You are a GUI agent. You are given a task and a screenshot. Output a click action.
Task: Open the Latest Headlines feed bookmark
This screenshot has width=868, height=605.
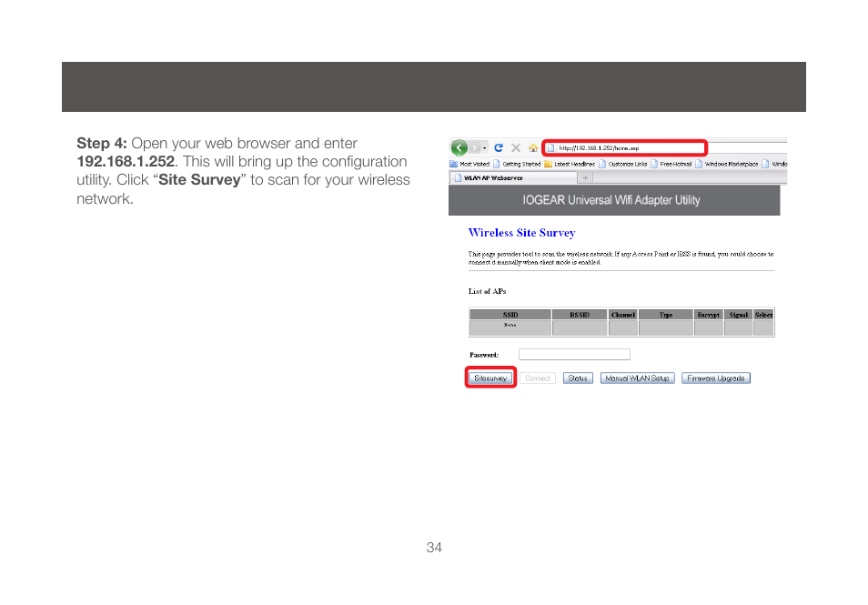570,164
